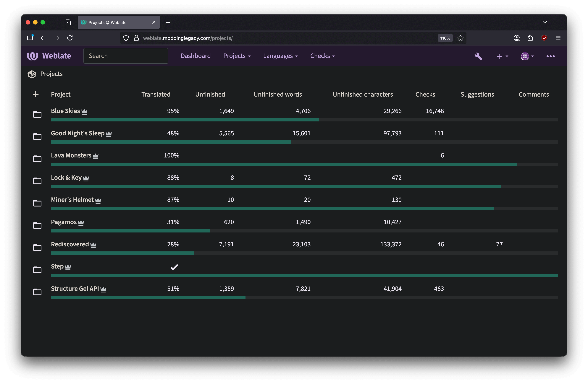Bookmark page with the star icon
Image resolution: width=588 pixels, height=384 pixels.
[x=460, y=38]
